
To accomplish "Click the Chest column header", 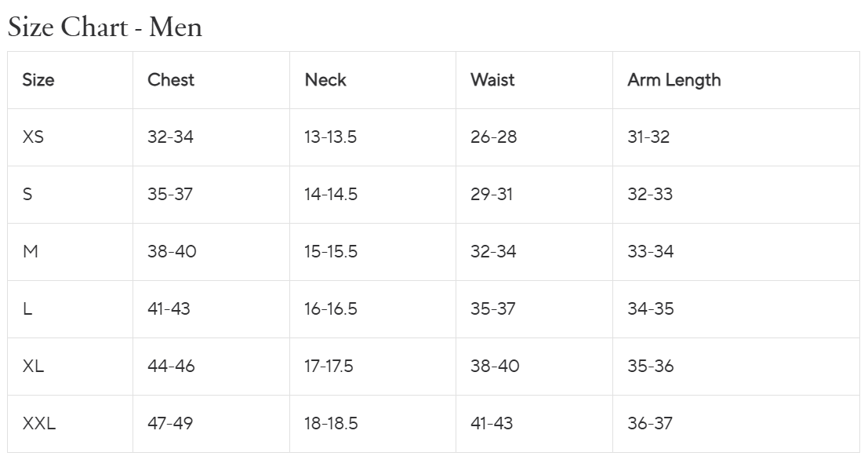I will point(171,80).
